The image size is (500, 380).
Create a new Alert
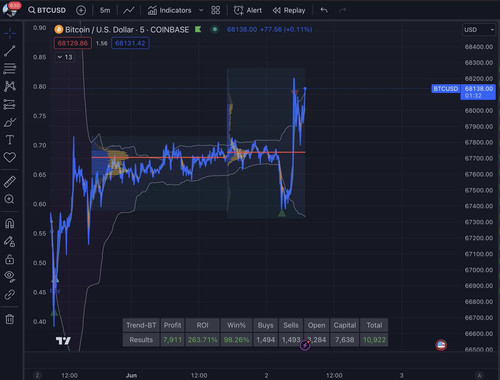point(248,10)
